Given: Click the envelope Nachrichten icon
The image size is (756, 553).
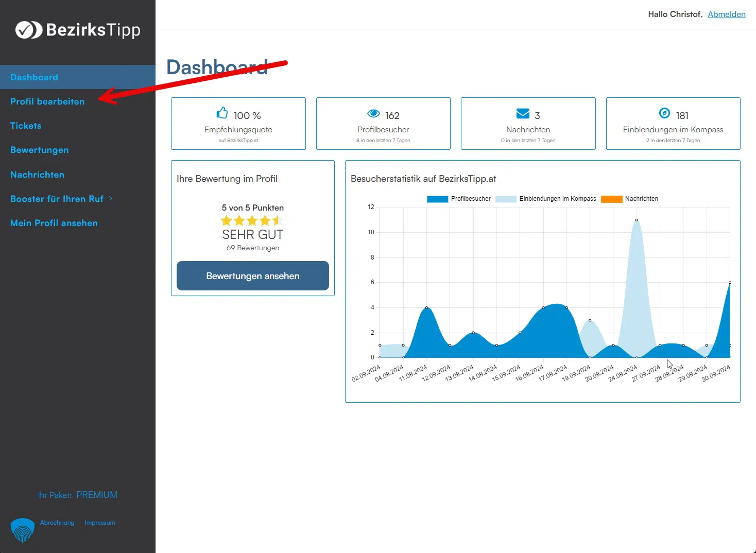Looking at the screenshot, I should pos(523,113).
